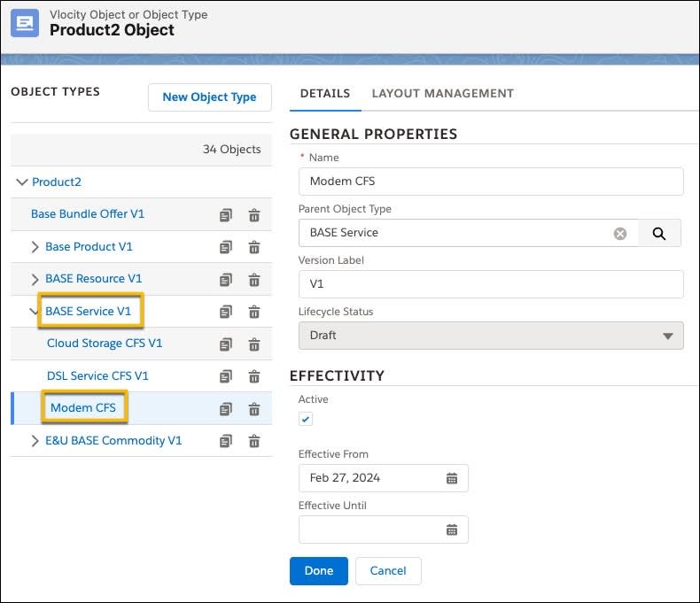700x603 pixels.
Task: Delete BASE Service V1 object type
Action: pos(254,312)
